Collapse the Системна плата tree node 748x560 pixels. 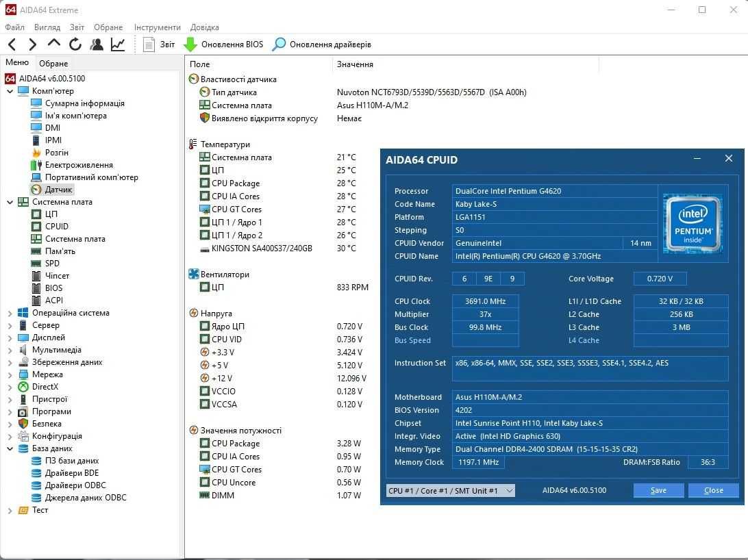point(10,202)
